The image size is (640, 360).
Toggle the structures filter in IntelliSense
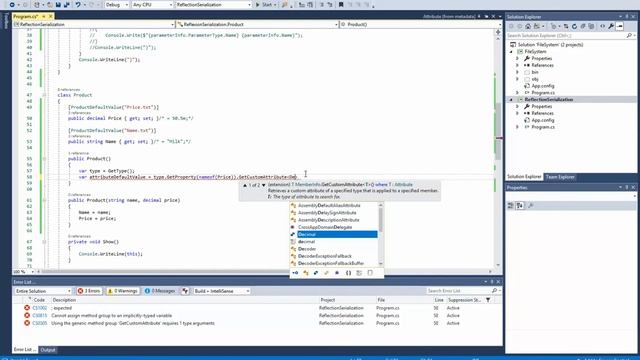point(316,273)
